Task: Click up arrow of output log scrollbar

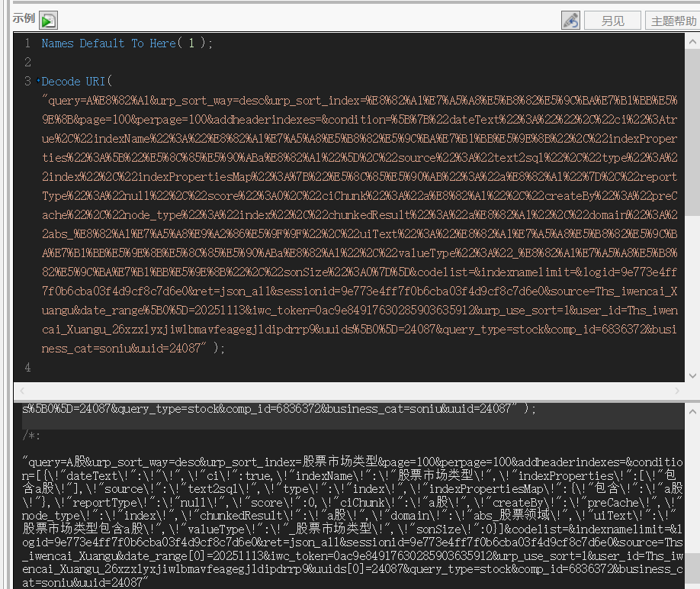Action: click(692, 412)
